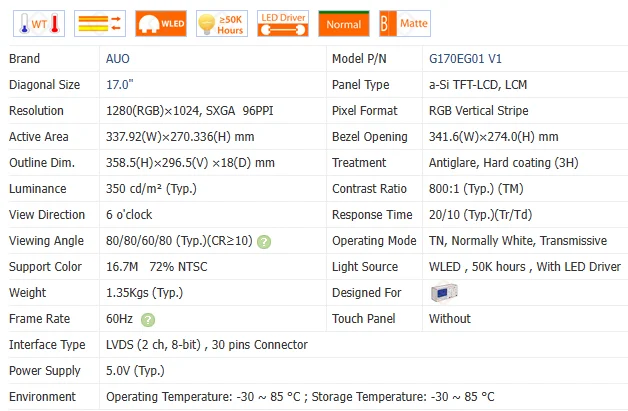628x411 pixels.
Task: Open the G170EG01 V1 model link
Action: point(465,59)
